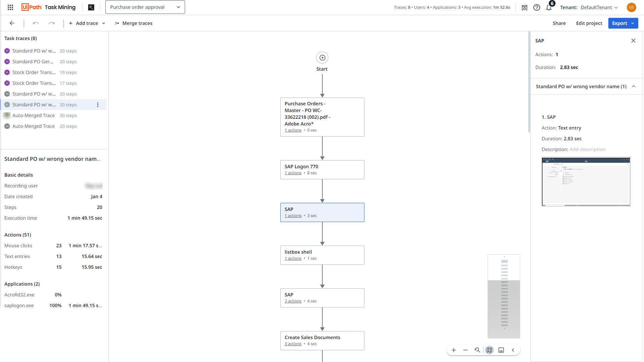The image size is (644, 362).
Task: Open the three-dot menu on selected trace
Action: [x=98, y=105]
